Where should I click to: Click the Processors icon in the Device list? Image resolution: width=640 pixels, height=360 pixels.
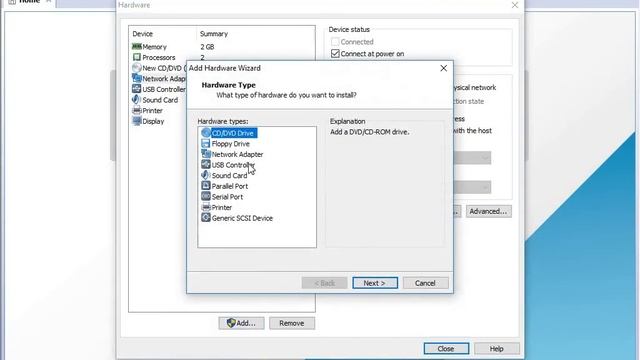click(137, 57)
